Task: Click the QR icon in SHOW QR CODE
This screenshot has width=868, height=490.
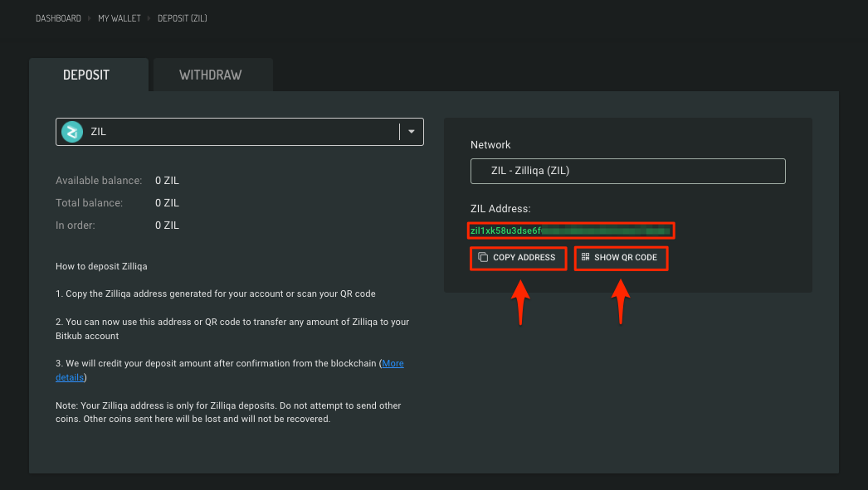Action: point(585,257)
